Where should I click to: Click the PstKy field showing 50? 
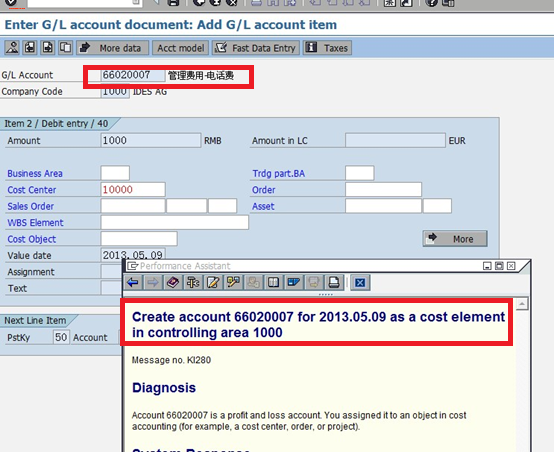61,337
